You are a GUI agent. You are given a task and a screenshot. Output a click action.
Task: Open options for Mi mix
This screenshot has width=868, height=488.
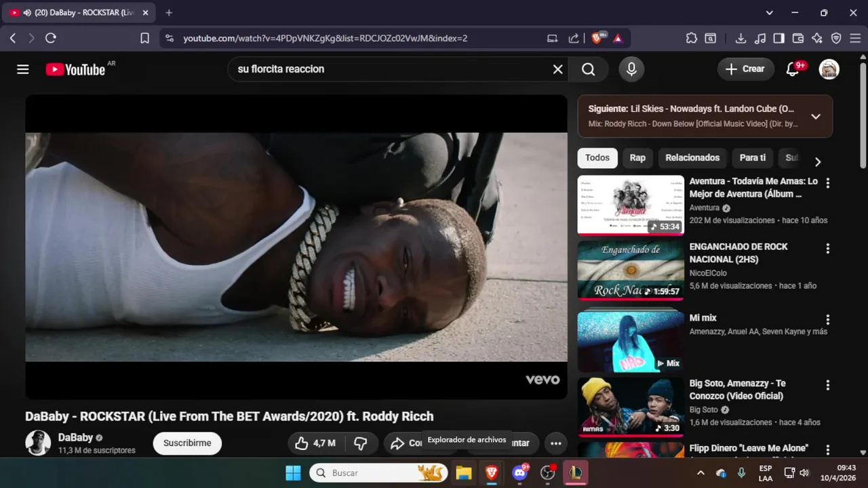[x=827, y=319]
